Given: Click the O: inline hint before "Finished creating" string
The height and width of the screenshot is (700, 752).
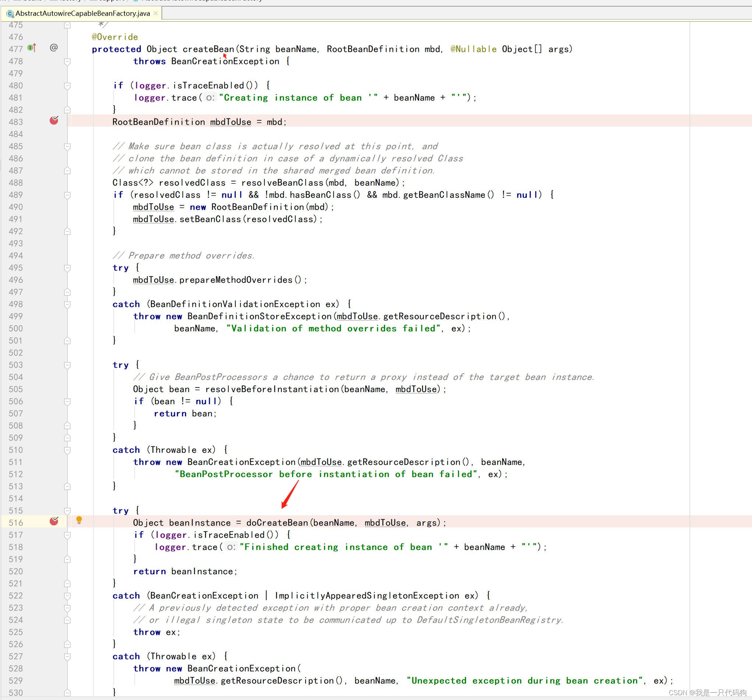Looking at the screenshot, I should click(231, 547).
